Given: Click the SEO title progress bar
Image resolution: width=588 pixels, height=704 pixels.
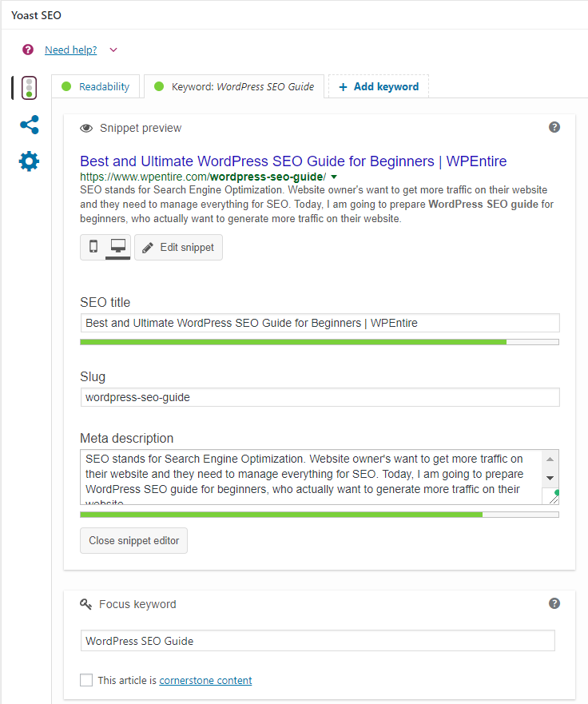Looking at the screenshot, I should point(320,342).
